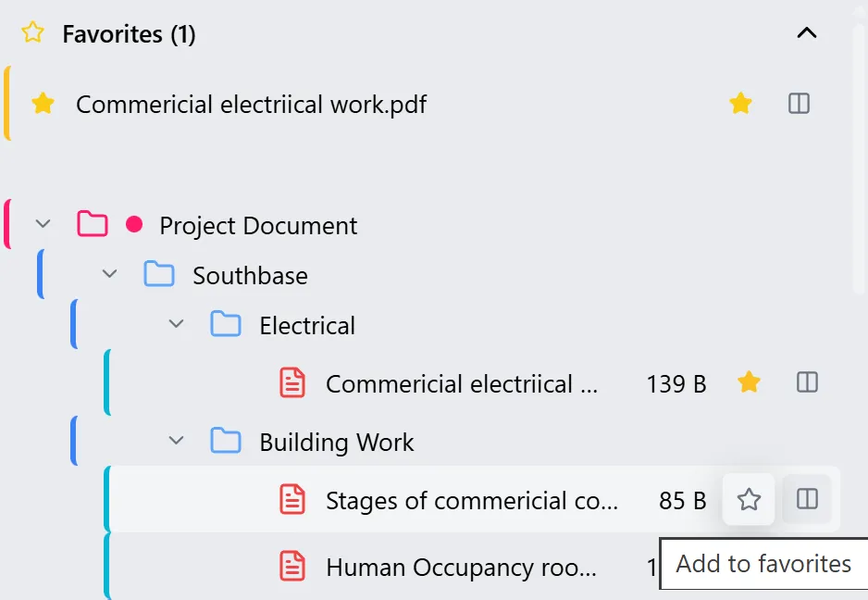
Task: Click the Electrical folder icon
Action: click(x=226, y=324)
